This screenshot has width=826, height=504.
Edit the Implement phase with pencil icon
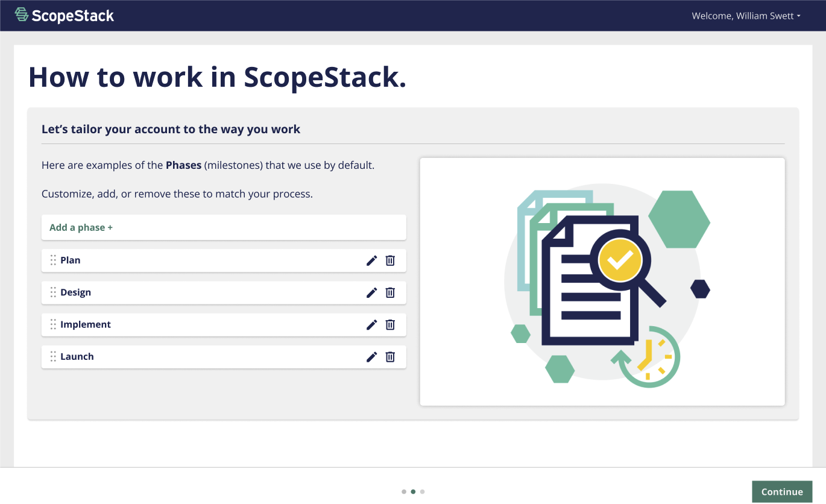tap(372, 324)
